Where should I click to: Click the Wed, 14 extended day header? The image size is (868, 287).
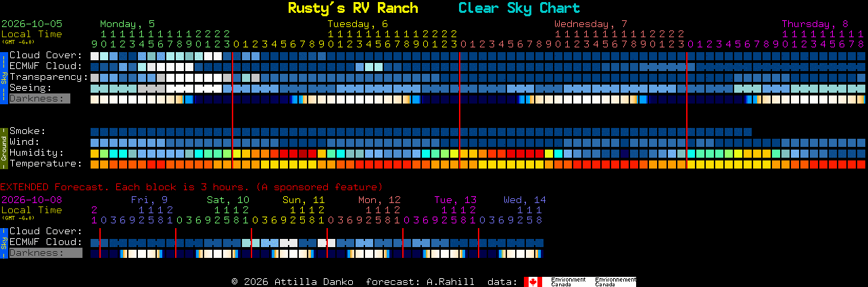(x=525, y=200)
